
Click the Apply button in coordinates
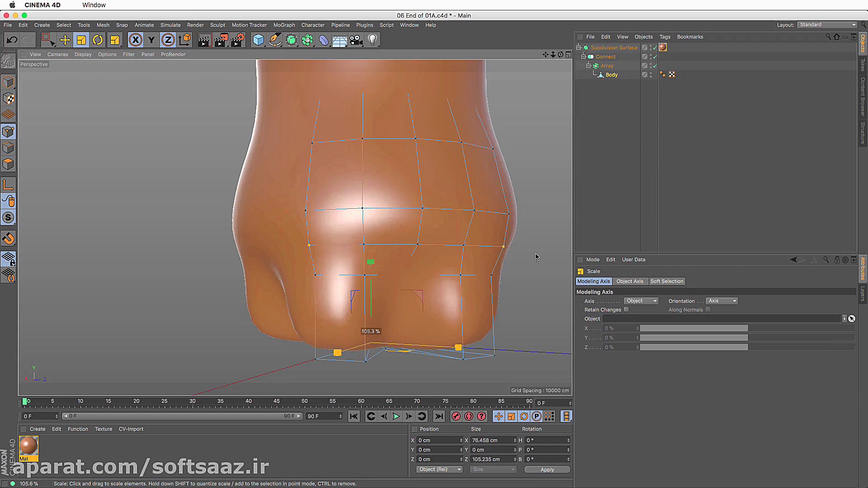[547, 470]
